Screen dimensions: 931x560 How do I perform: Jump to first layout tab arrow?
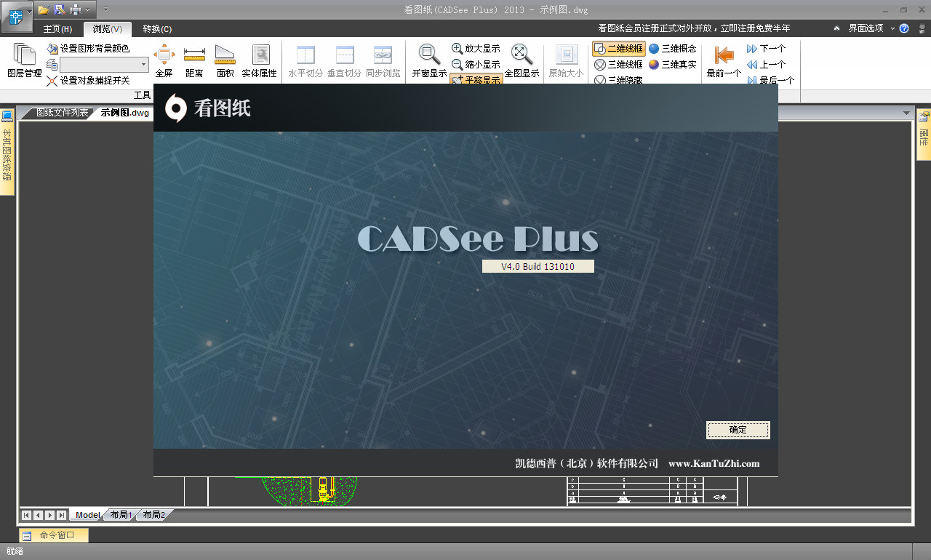point(26,515)
